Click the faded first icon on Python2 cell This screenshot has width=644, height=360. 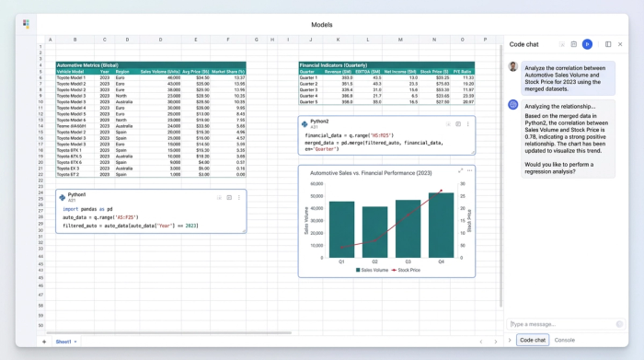point(448,124)
